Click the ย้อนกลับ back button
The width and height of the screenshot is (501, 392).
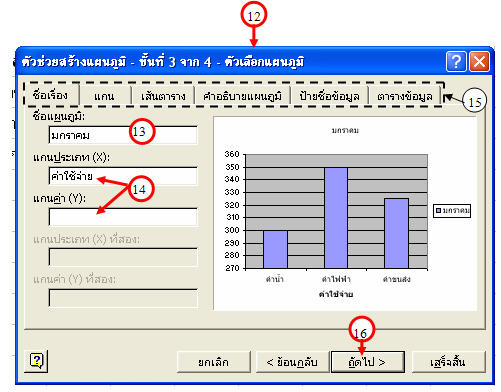pos(292,362)
